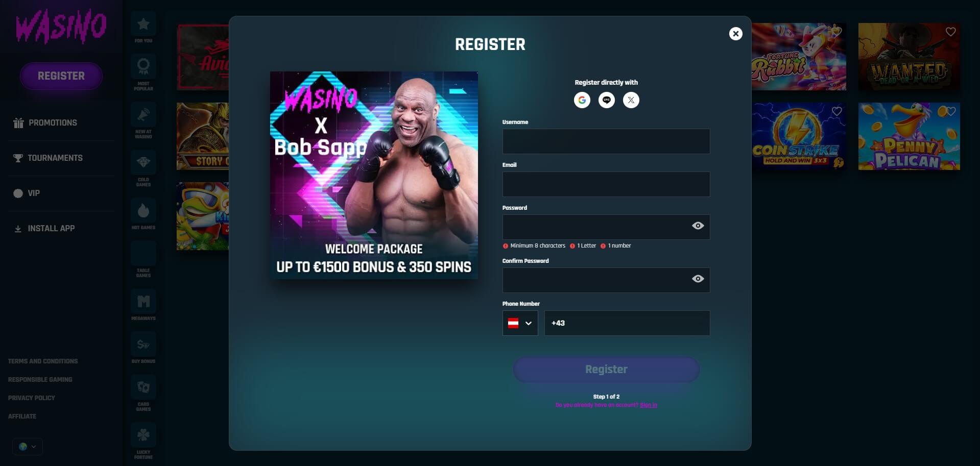Toggle visibility for Confirm Password field

[x=698, y=279]
